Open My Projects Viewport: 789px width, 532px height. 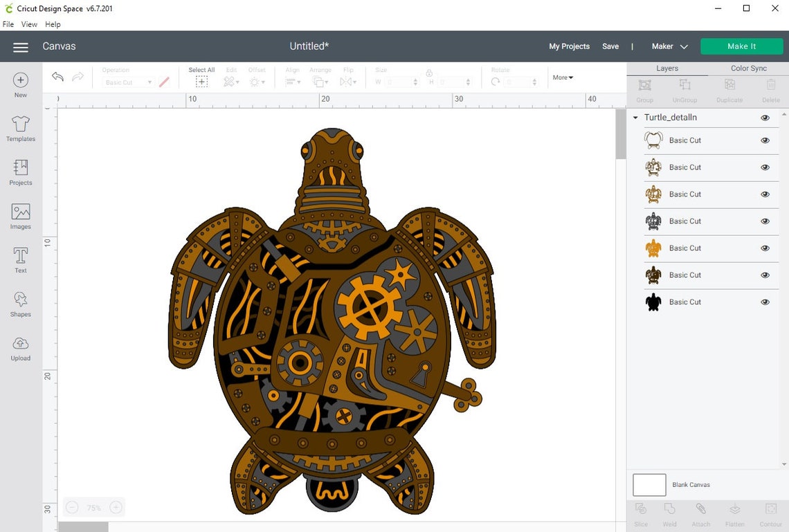click(x=569, y=46)
